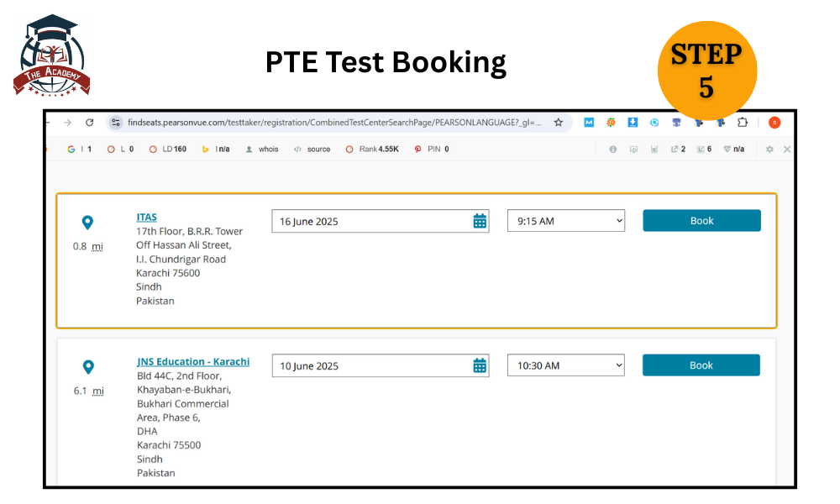Click the findseats.pearsonvue.com address bar URL

[334, 123]
